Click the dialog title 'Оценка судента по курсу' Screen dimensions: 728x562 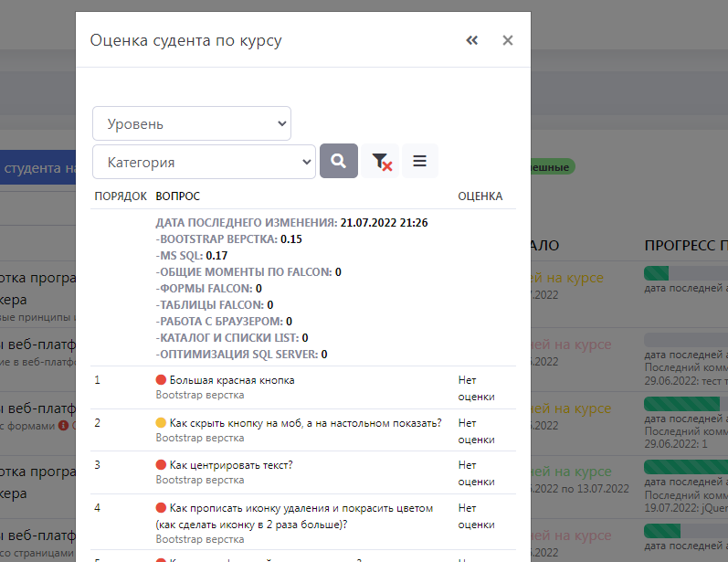pos(185,40)
